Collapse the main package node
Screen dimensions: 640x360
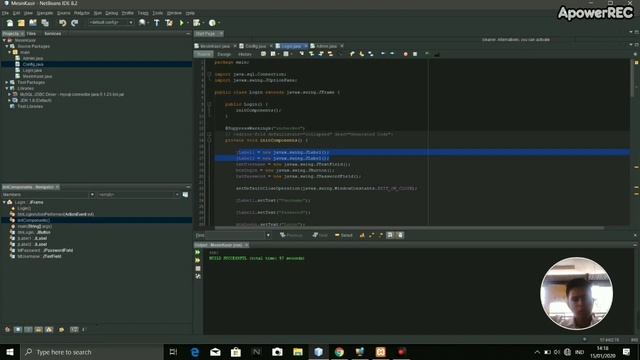tap(10, 52)
